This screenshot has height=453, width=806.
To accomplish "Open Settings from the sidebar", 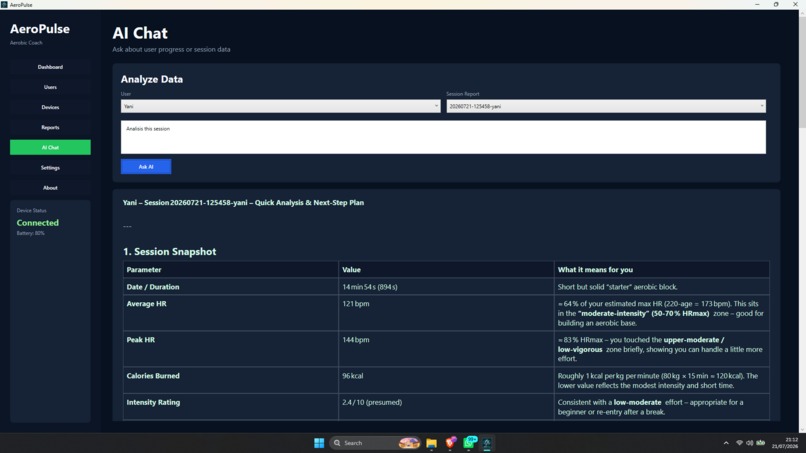I will [x=50, y=168].
